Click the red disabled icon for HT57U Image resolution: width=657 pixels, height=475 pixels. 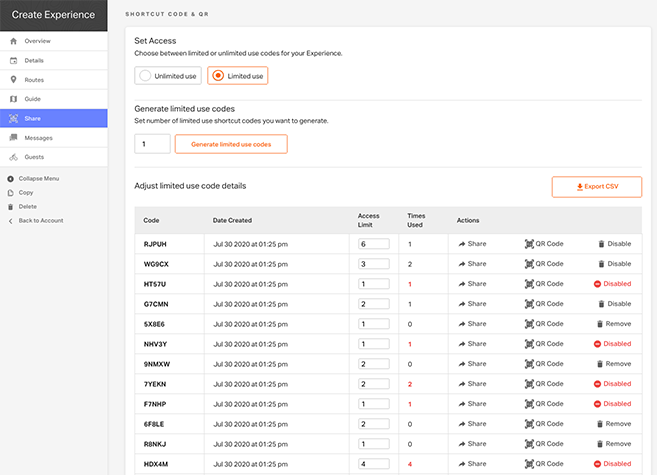coord(598,284)
